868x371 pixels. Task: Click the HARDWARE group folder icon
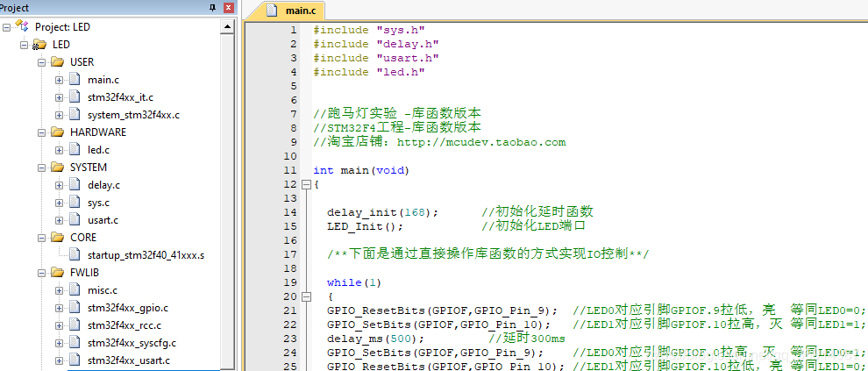[57, 132]
